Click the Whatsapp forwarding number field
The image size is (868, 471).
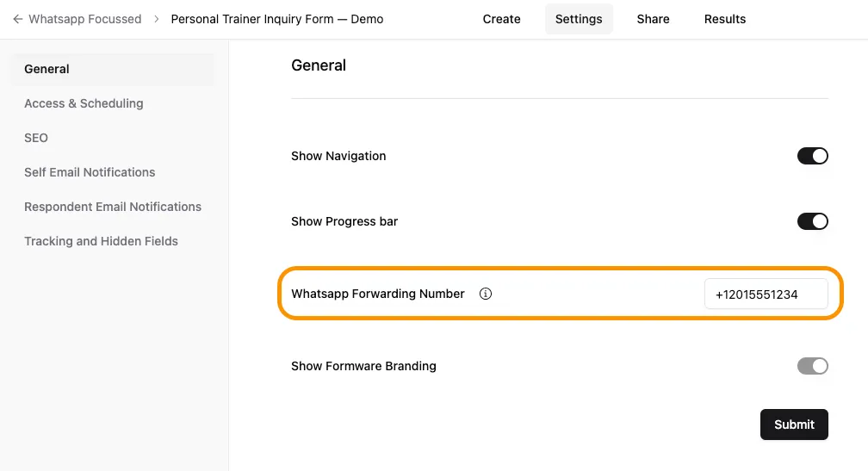pos(766,294)
